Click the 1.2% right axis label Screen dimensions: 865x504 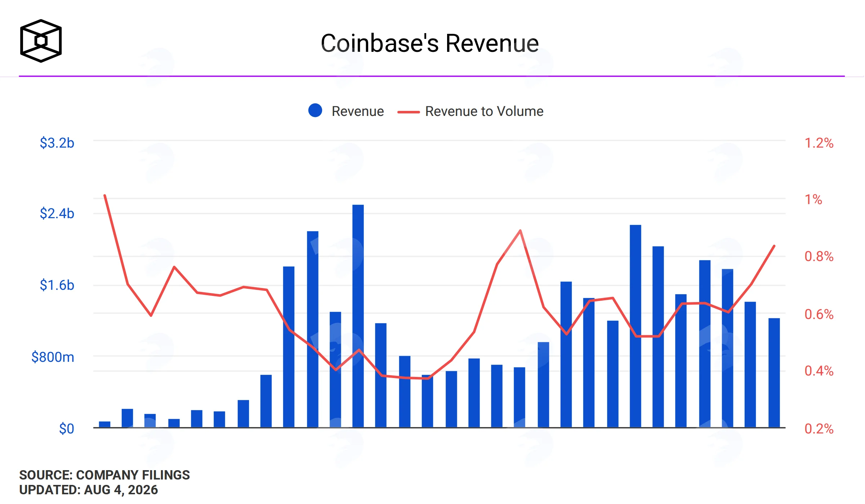pyautogui.click(x=819, y=143)
